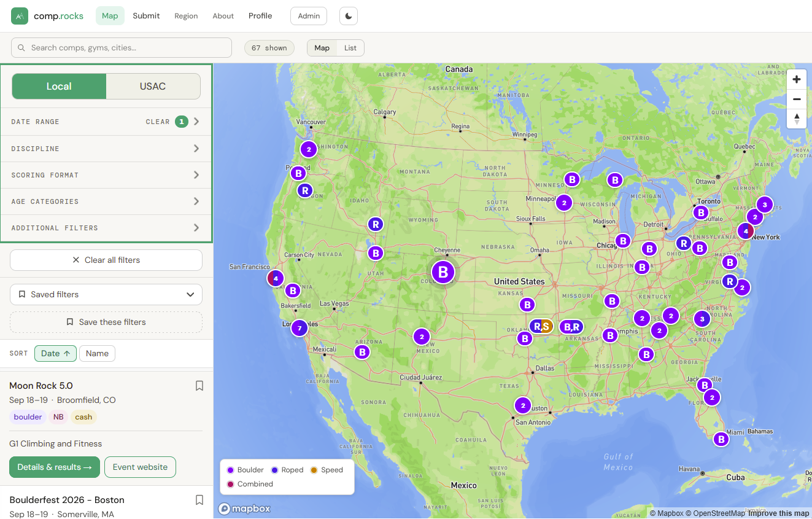Switch to List view toggle

point(350,48)
